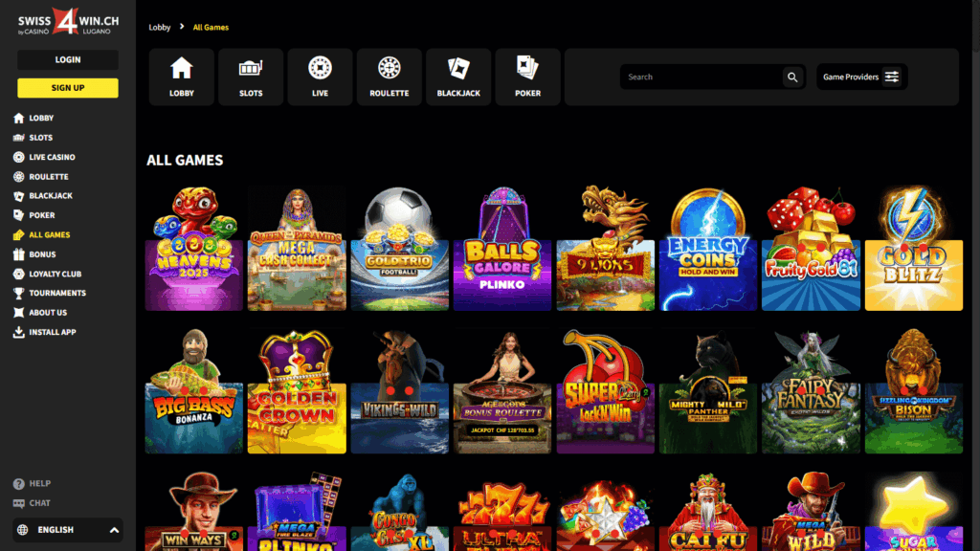Select the Slots icon in sidebar
This screenshot has height=551, width=980.
19,138
